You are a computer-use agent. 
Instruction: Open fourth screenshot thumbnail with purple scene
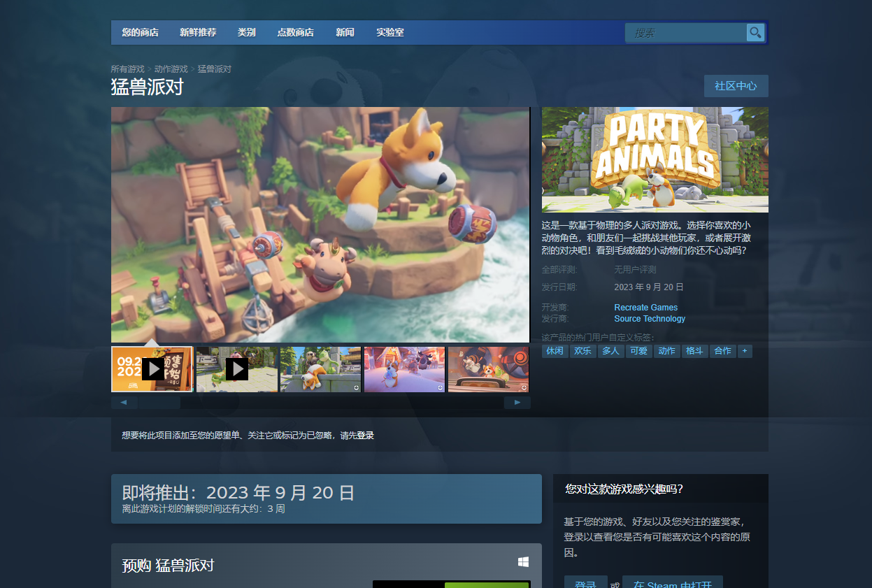pos(404,369)
